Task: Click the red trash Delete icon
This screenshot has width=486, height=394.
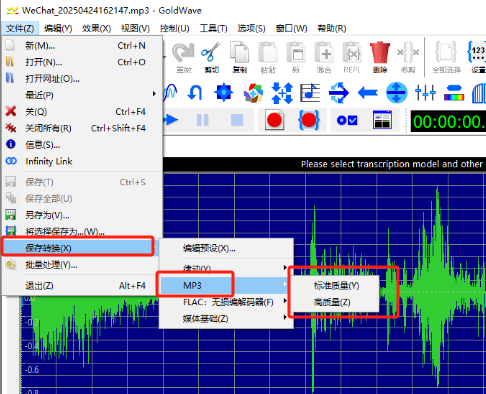Action: click(380, 57)
